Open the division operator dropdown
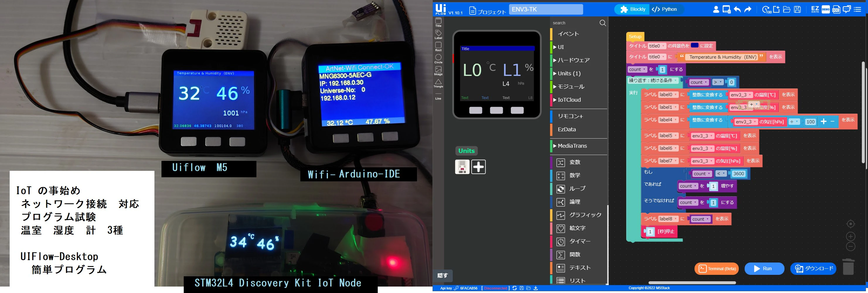868x293 pixels. pos(794,122)
